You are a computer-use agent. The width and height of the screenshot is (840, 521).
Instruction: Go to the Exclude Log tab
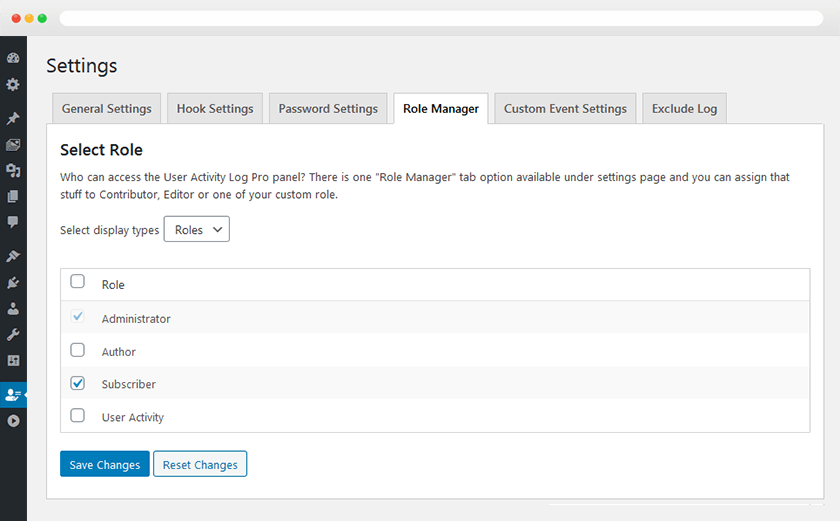(684, 109)
